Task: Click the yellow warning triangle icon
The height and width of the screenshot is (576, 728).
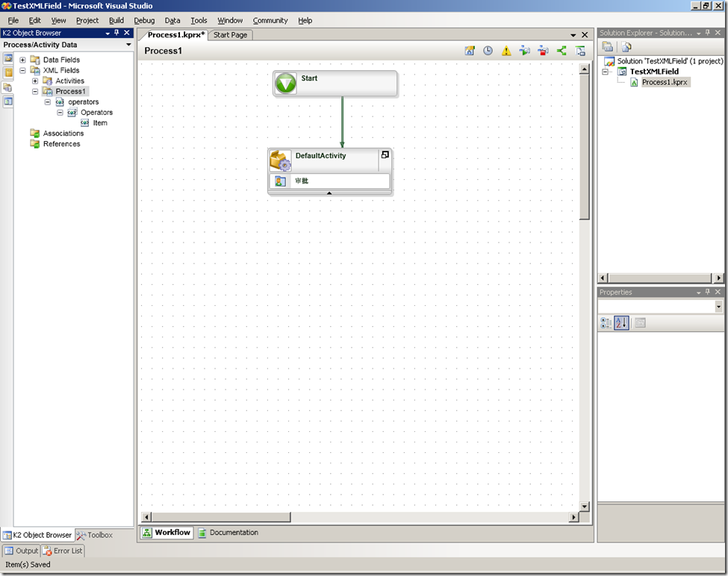Action: 506,51
